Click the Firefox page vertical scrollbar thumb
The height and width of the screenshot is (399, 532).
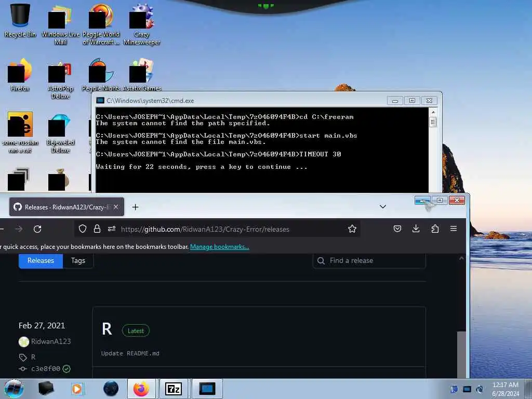click(461, 354)
